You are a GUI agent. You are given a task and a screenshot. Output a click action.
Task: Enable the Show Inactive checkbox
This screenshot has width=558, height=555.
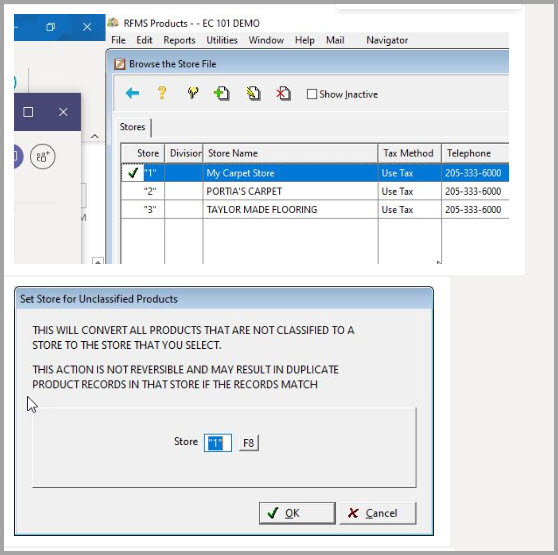pyautogui.click(x=312, y=94)
